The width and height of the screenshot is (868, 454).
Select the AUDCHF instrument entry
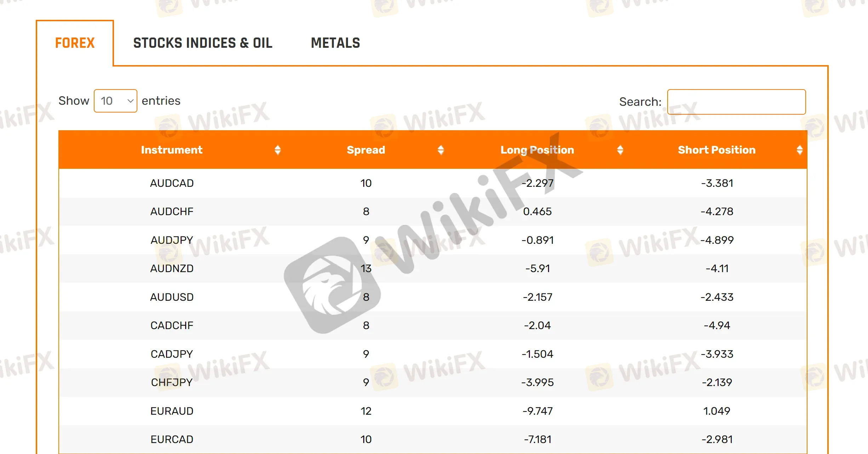pyautogui.click(x=172, y=212)
